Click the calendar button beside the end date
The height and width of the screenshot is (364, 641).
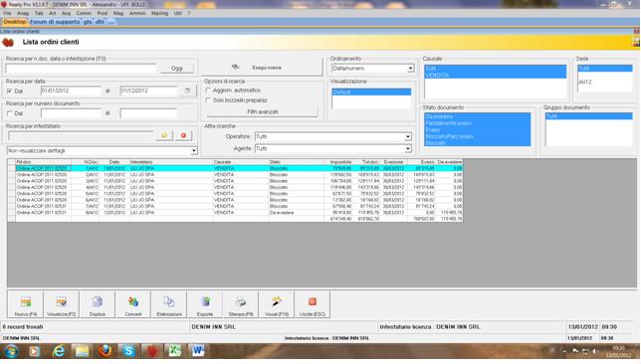coord(187,91)
